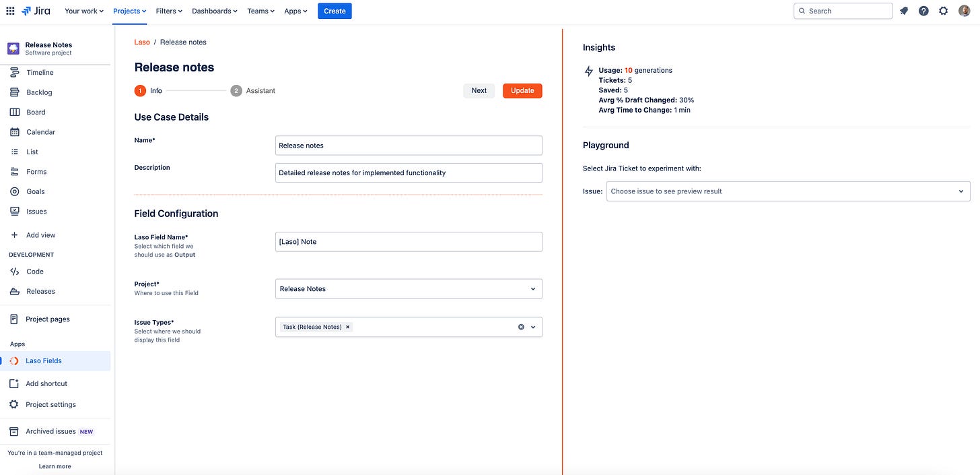
Task: Open the app switcher grid icon
Action: click(x=10, y=11)
